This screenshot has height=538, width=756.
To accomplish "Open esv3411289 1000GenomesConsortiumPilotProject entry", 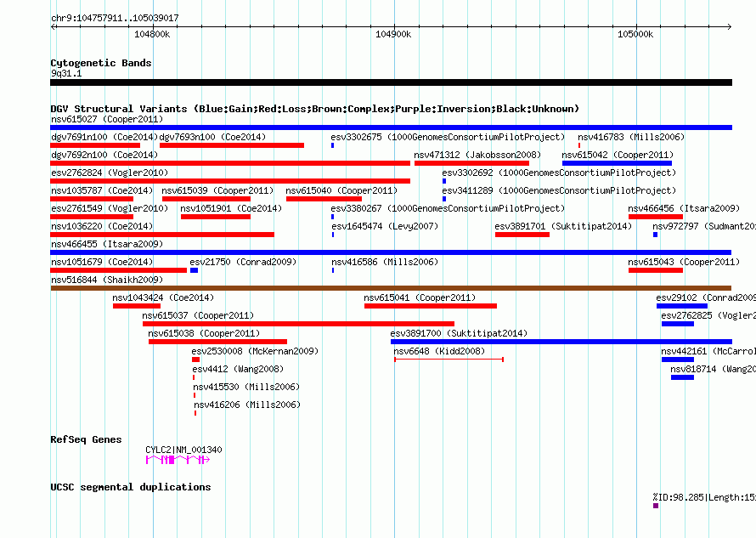I will point(559,190).
